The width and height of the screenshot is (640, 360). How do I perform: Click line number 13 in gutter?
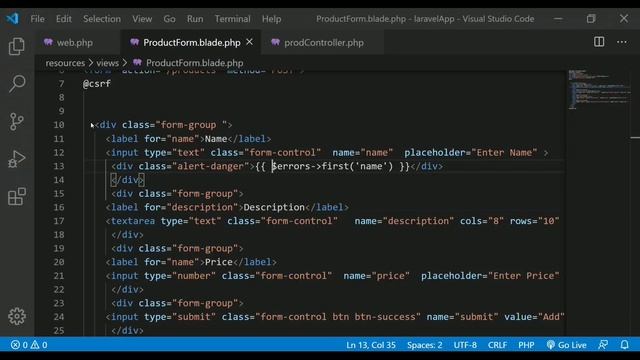pos(59,166)
